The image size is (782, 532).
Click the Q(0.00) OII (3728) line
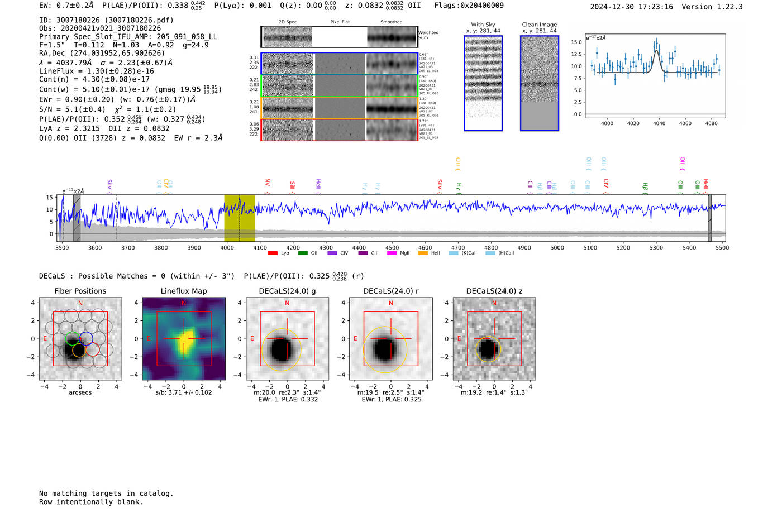click(131, 138)
